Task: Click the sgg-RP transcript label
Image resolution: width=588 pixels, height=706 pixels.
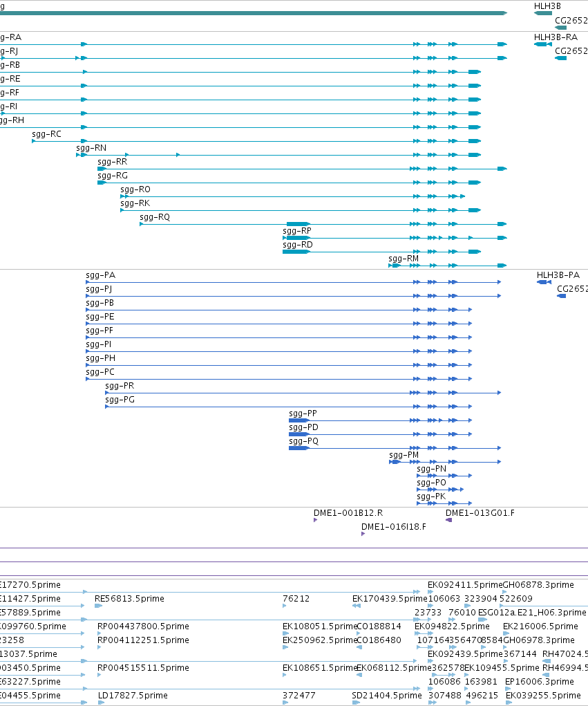Action: coord(297,231)
